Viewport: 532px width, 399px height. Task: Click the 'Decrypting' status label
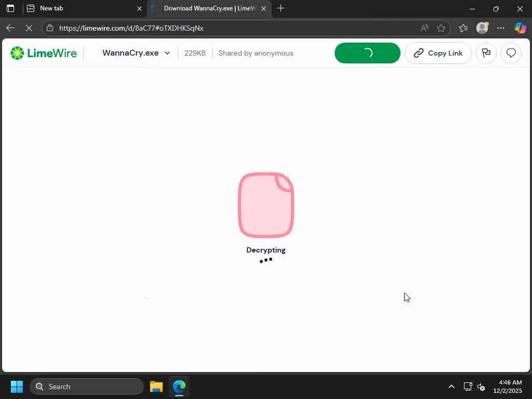click(266, 250)
